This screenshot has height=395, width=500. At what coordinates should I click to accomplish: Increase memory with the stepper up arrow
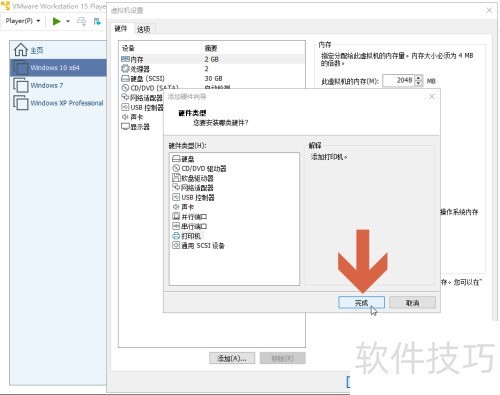coord(419,78)
